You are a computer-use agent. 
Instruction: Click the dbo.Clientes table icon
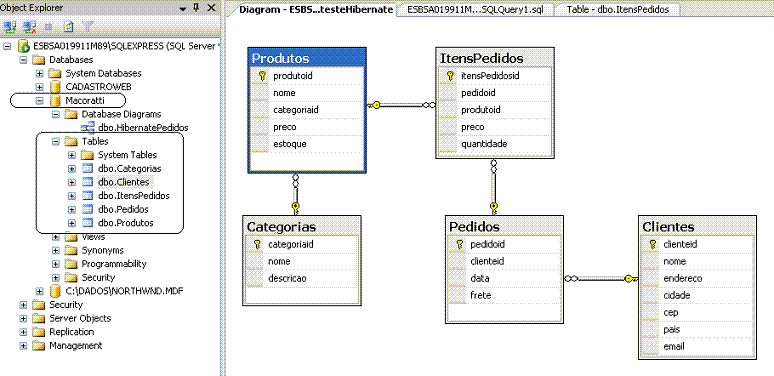pyautogui.click(x=87, y=182)
